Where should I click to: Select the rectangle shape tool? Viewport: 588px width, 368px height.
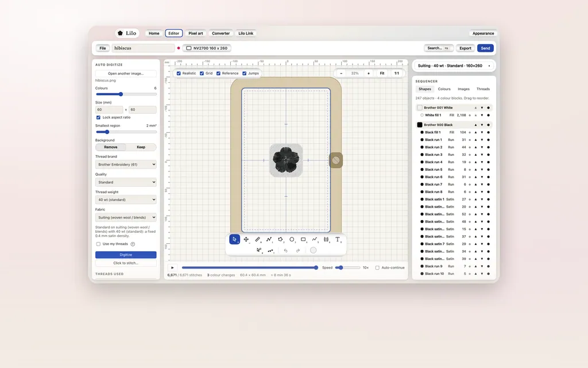303,239
